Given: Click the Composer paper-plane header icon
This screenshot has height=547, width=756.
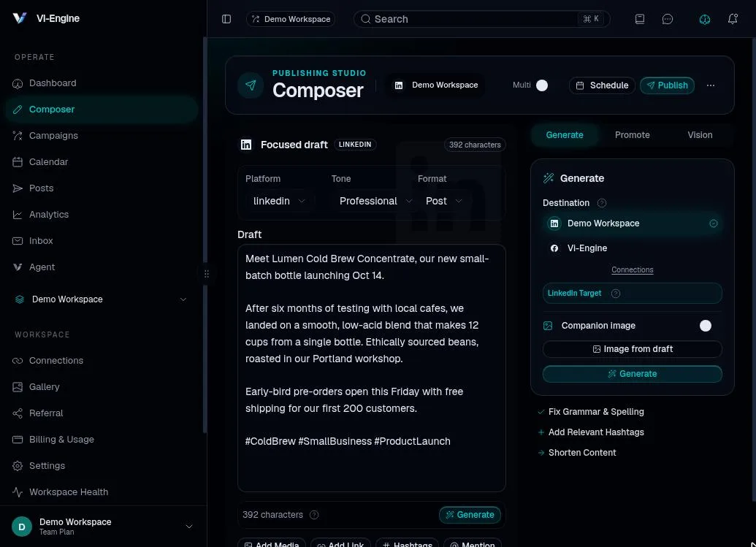Looking at the screenshot, I should click(251, 85).
